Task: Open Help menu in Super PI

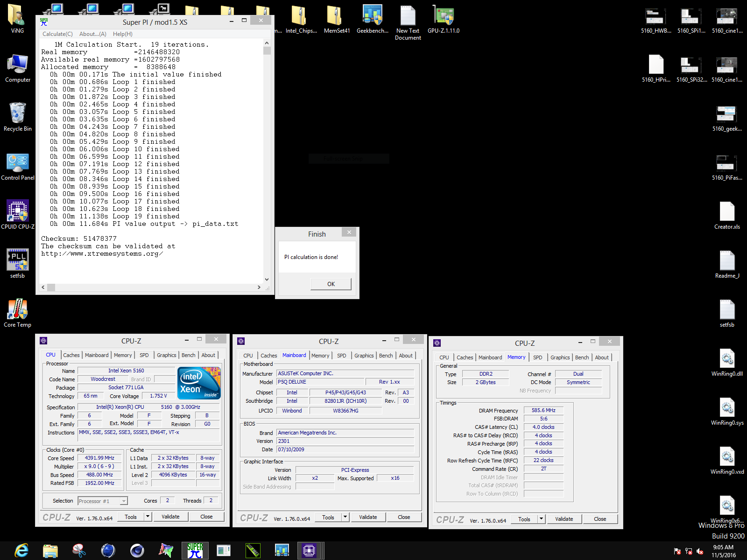Action: tap(123, 34)
